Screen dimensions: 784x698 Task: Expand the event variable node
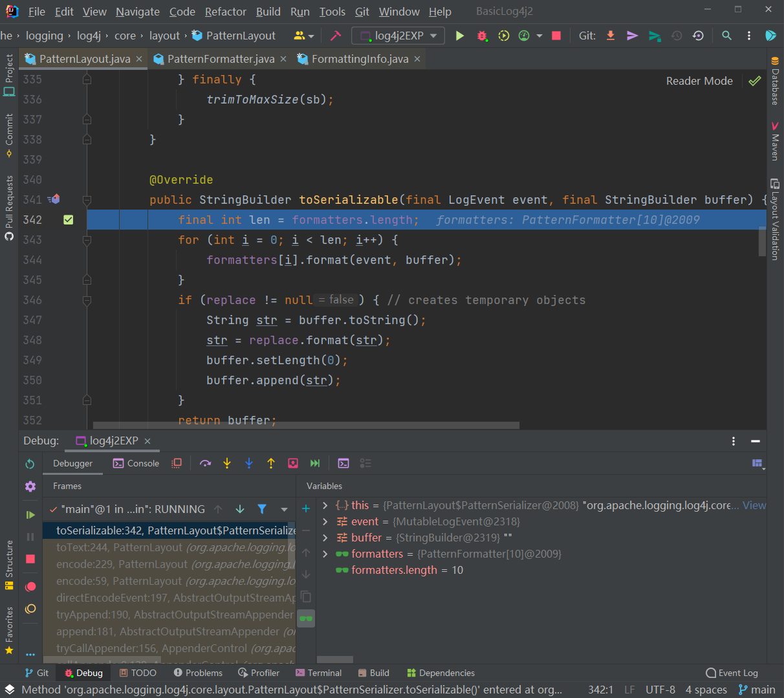click(325, 521)
